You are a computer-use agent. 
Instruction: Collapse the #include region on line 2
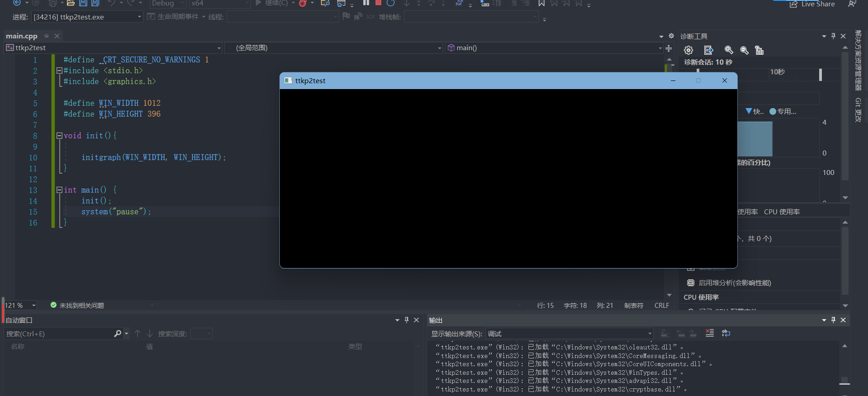coord(59,71)
